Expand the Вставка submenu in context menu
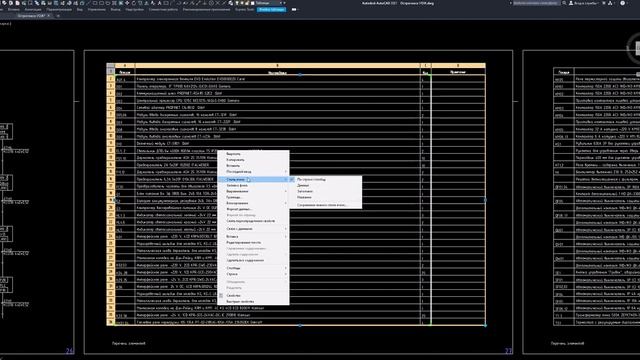 (253, 236)
